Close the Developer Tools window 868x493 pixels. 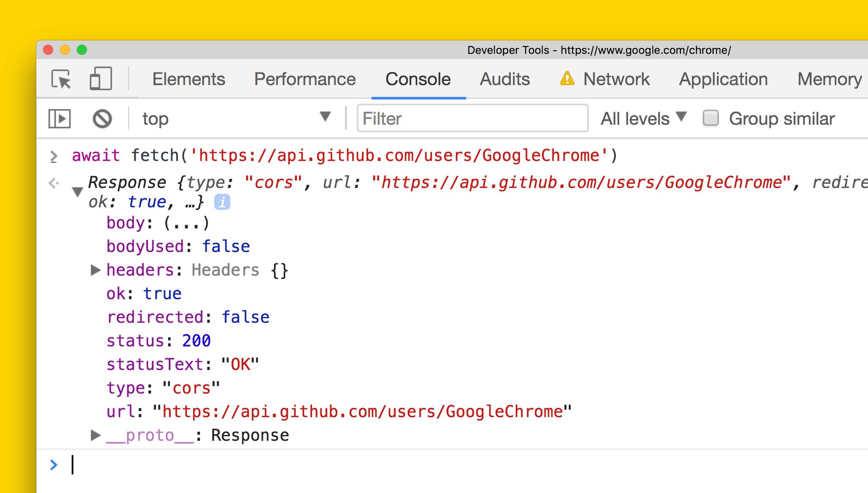(48, 50)
